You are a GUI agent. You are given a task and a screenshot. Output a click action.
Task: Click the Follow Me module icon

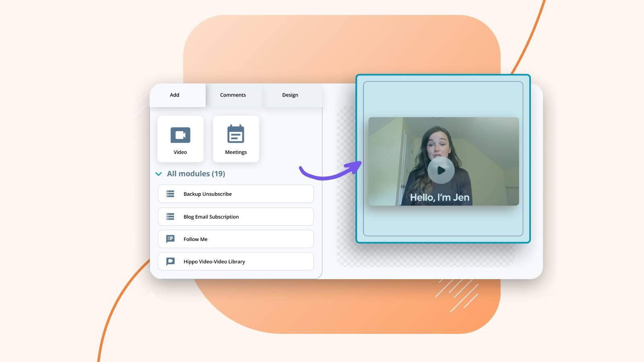tap(171, 239)
